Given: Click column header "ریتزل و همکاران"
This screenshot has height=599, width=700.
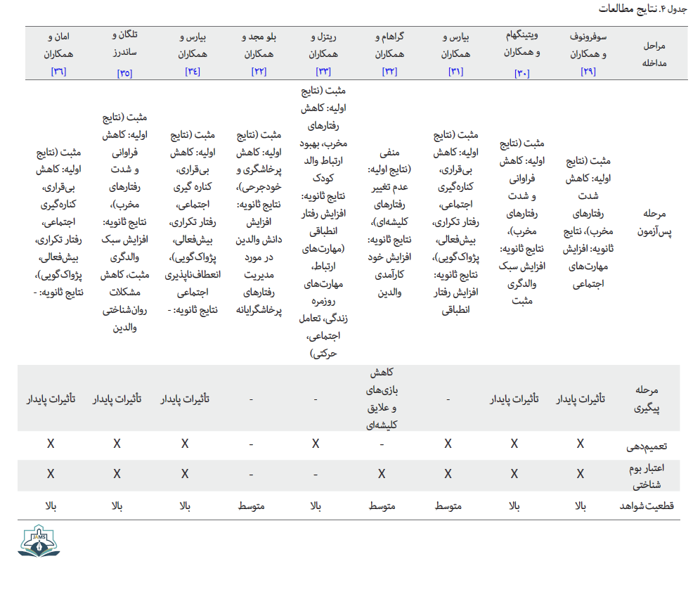Looking at the screenshot, I should coord(323,46).
